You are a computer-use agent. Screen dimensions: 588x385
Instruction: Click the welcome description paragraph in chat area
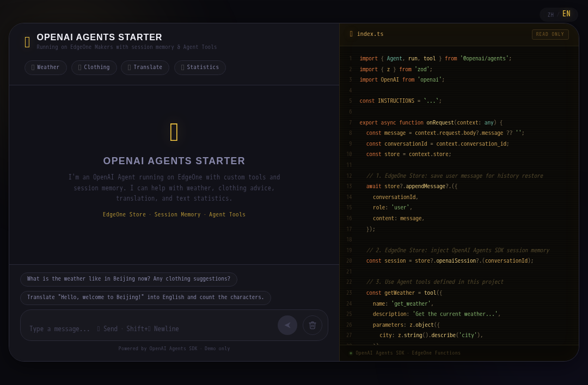pos(174,188)
